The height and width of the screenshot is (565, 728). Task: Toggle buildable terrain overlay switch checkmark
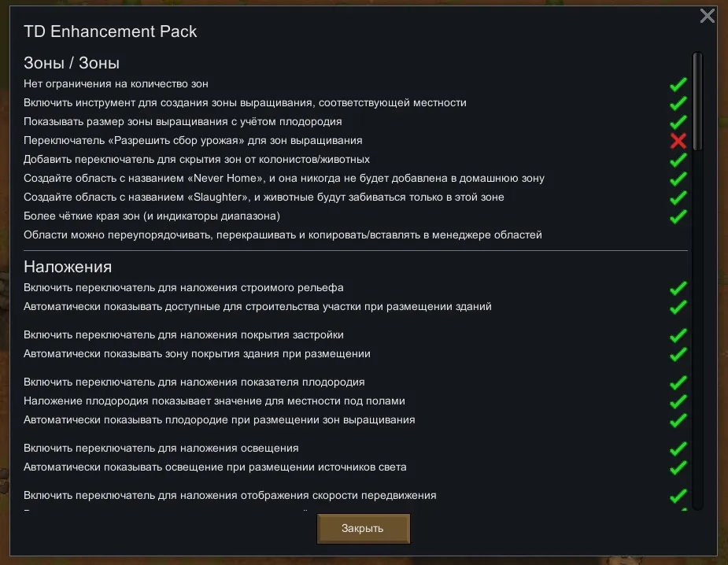pyautogui.click(x=678, y=288)
